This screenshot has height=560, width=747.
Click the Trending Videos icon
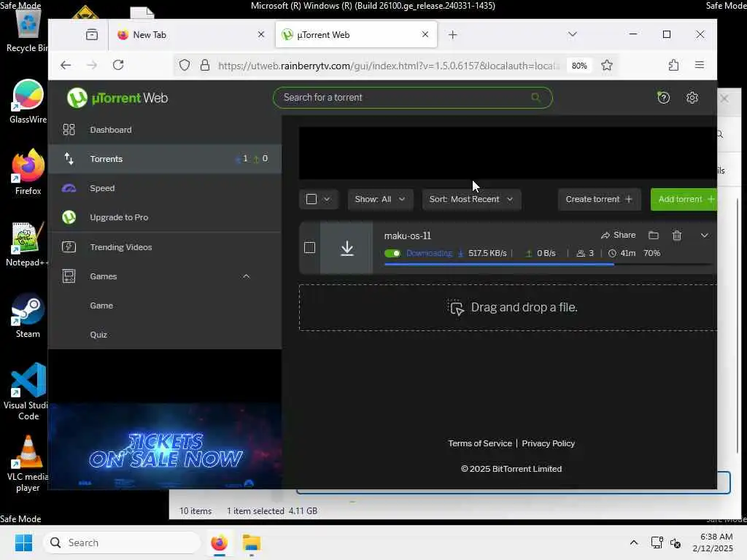tap(69, 246)
